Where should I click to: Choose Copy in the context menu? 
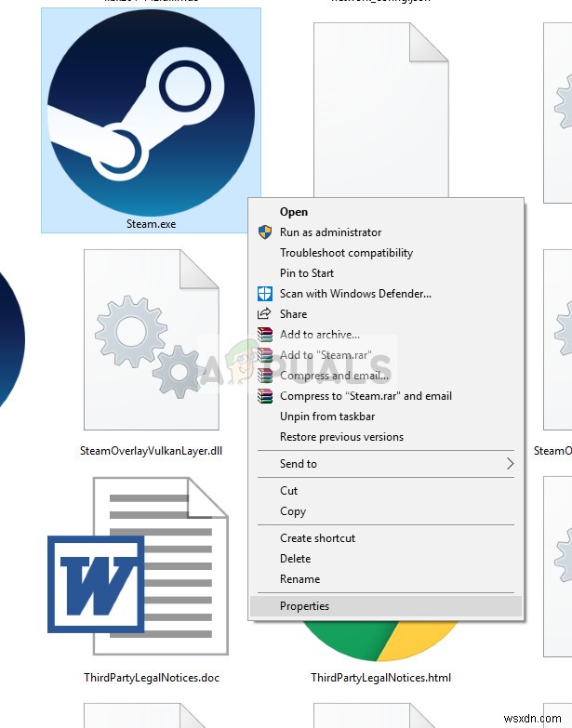click(386, 511)
